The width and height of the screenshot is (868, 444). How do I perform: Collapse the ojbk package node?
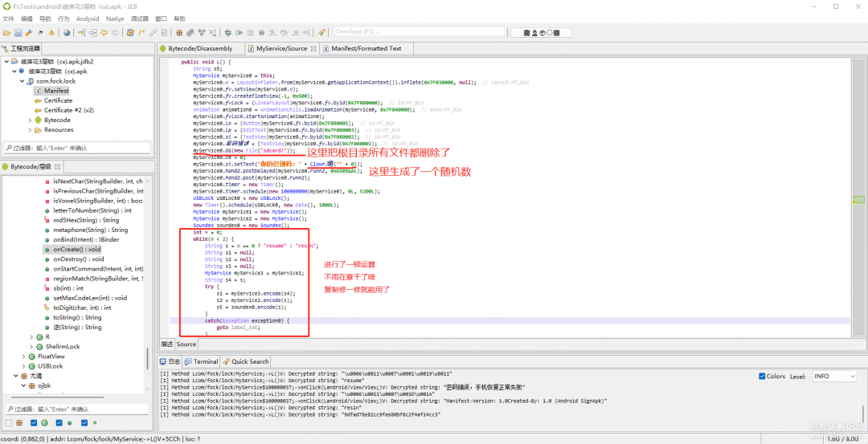pyautogui.click(x=23, y=385)
